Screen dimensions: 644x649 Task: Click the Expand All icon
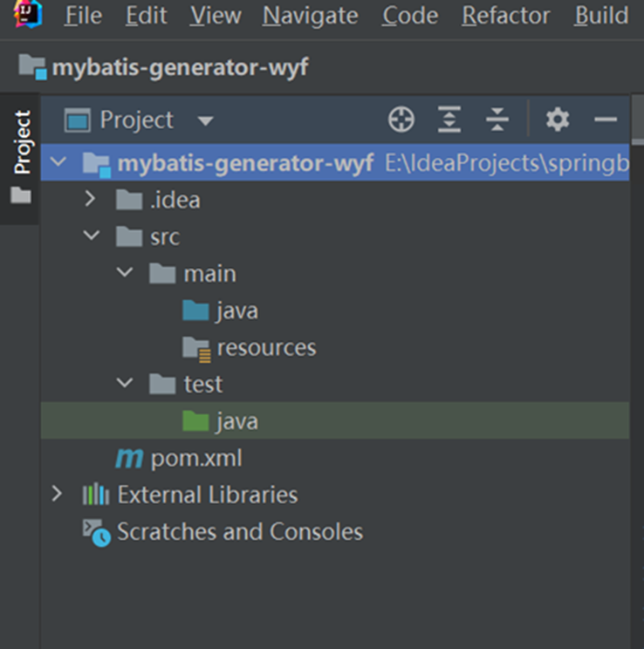pos(449,120)
